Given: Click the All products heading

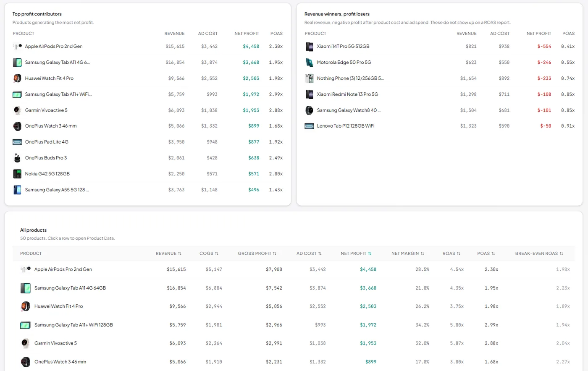Looking at the screenshot, I should point(33,230).
